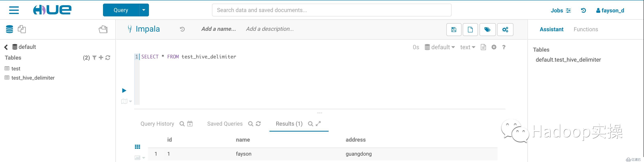Open the job history clock icon
The height and width of the screenshot is (162, 644).
(583, 11)
